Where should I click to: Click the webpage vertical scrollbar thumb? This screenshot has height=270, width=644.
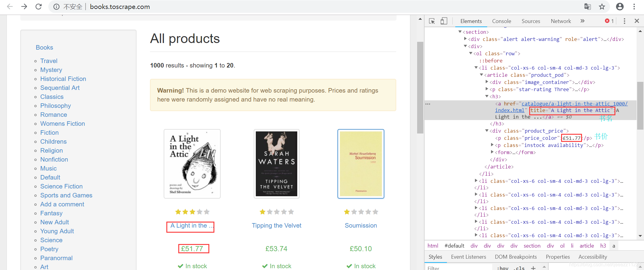click(x=420, y=88)
